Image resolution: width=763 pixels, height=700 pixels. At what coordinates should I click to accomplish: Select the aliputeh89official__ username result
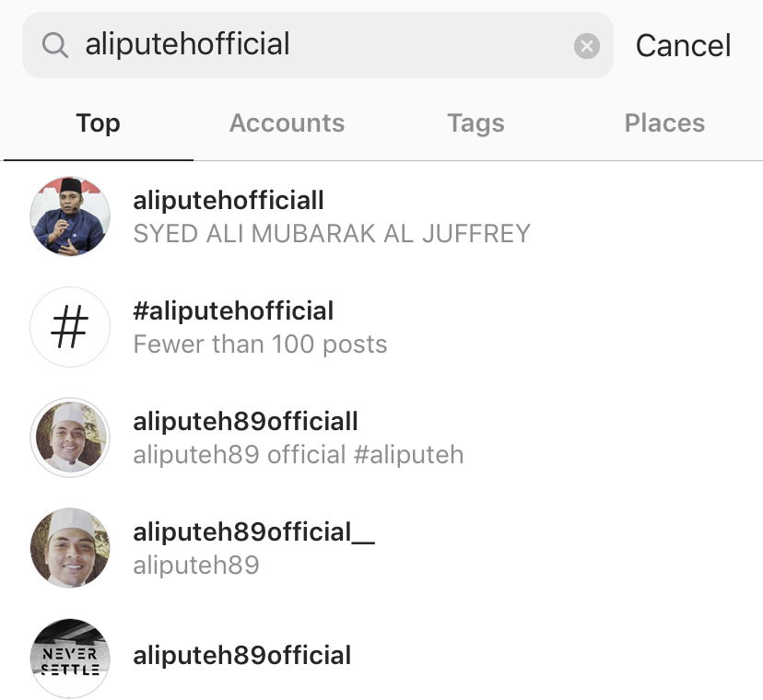tap(253, 532)
